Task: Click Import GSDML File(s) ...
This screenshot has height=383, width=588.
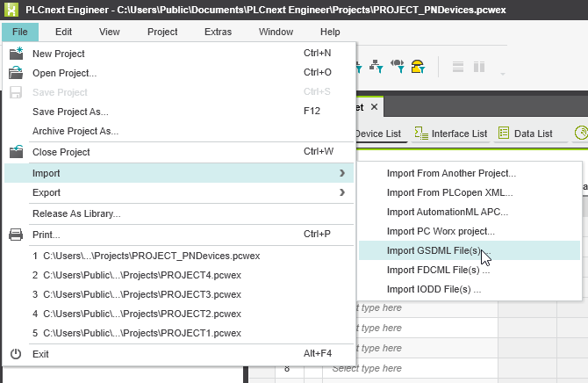Action: point(470,250)
